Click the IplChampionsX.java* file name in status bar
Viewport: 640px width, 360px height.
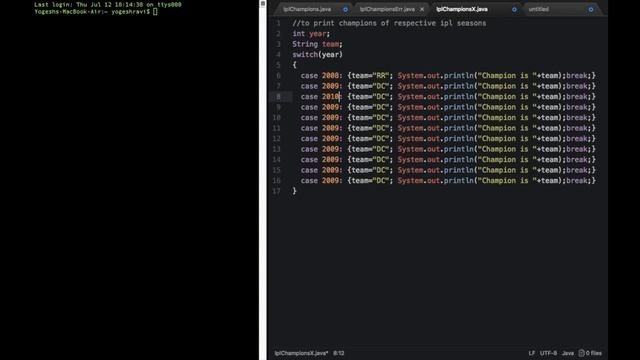(301, 353)
